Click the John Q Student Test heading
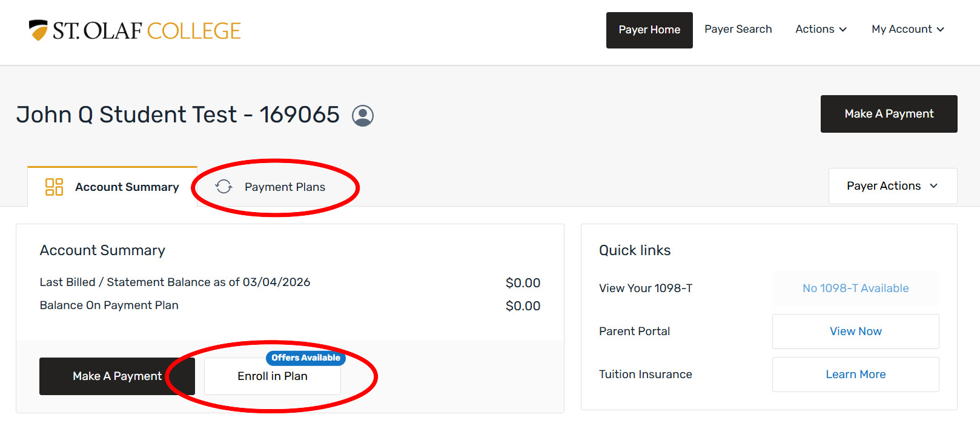980x423 pixels. pos(177,115)
